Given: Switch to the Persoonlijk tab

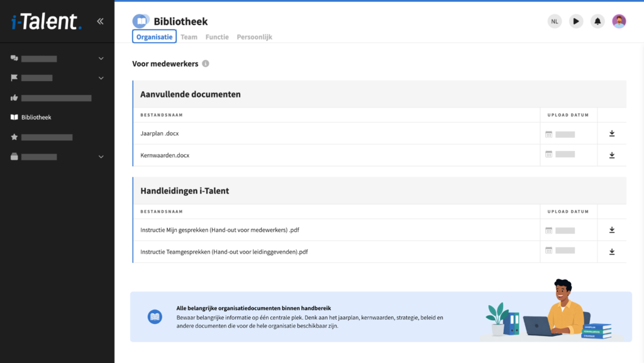Looking at the screenshot, I should (254, 36).
